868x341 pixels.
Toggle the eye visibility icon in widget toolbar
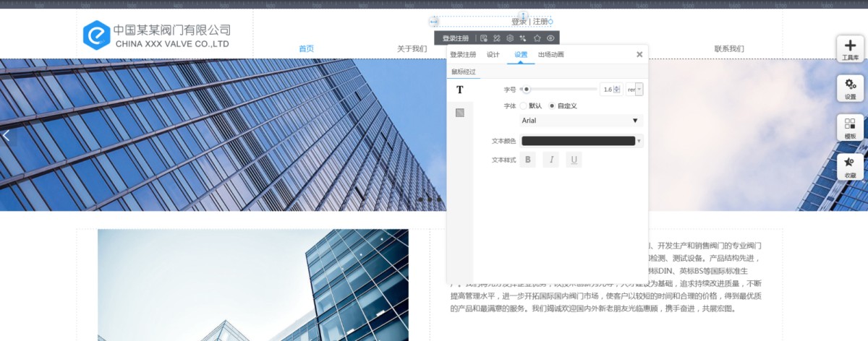550,38
